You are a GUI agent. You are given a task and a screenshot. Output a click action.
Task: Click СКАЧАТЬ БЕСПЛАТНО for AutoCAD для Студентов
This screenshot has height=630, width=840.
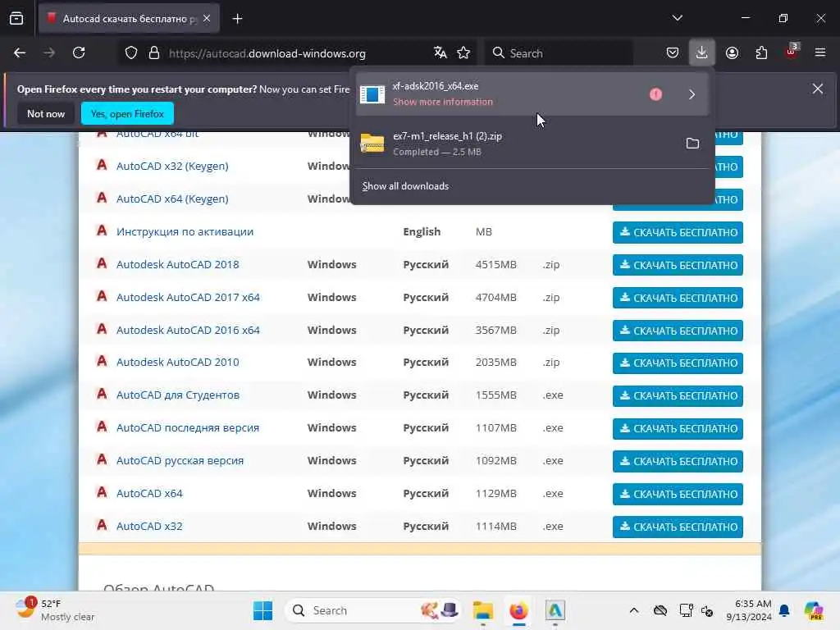pos(678,396)
